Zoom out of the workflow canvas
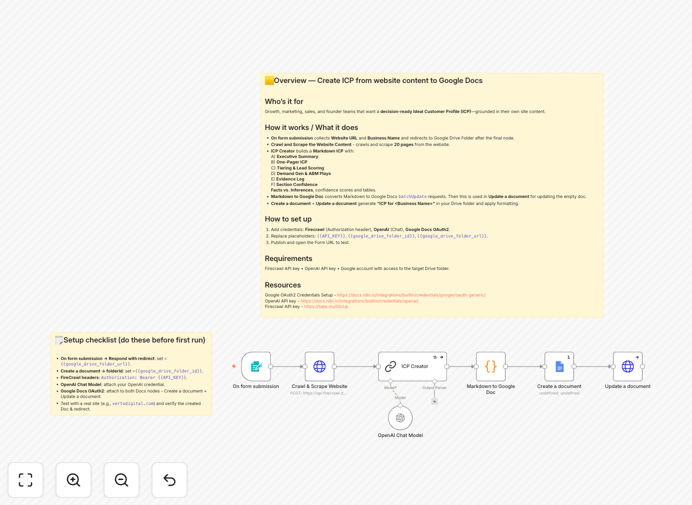 click(121, 480)
